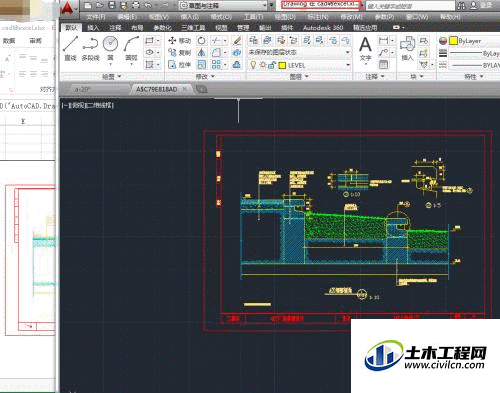Open the Text (文字) annotation tool
The width and height of the screenshot is (500, 393).
(365, 49)
